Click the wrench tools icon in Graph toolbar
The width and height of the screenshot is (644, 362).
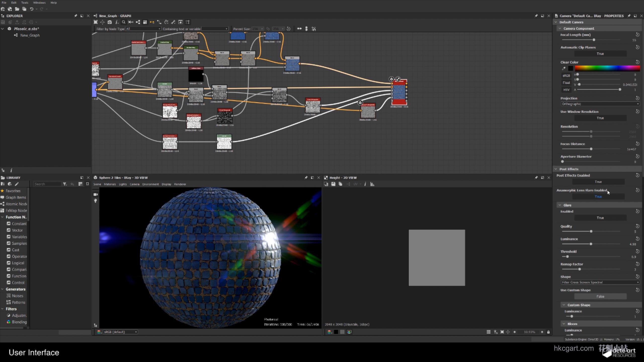[173, 22]
